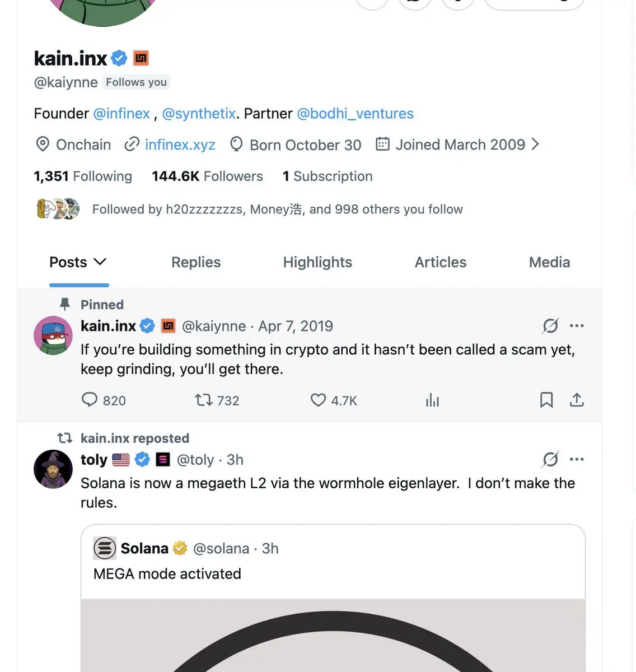Image resolution: width=636 pixels, height=672 pixels.
Task: Click Grok icon on toly's post
Action: [x=550, y=460]
